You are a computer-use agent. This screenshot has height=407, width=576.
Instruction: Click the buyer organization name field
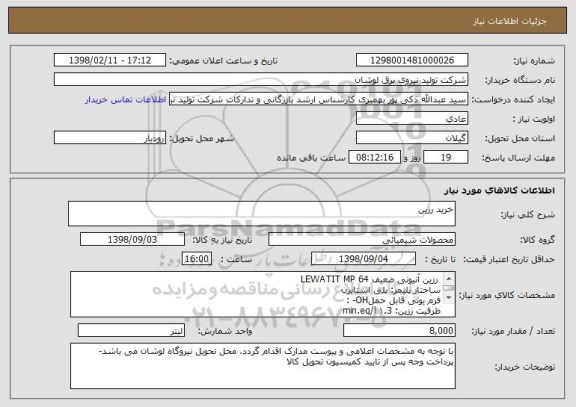tap(261, 80)
